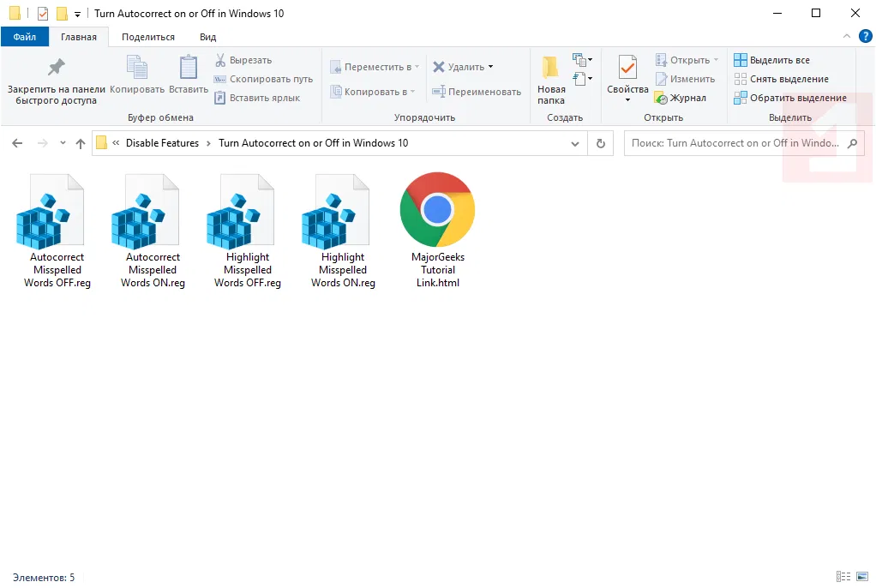This screenshot has height=588, width=876.
Task: Click the Вставить clipboard icon
Action: [x=189, y=75]
